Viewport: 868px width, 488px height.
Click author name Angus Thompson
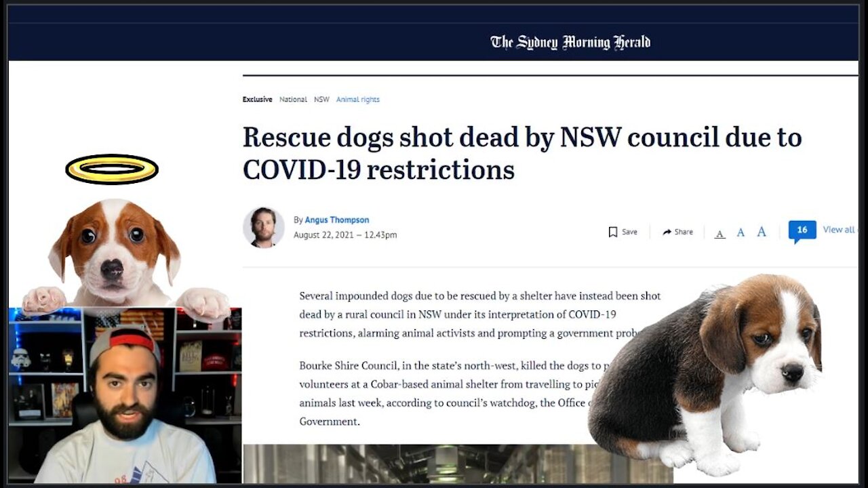(x=337, y=220)
